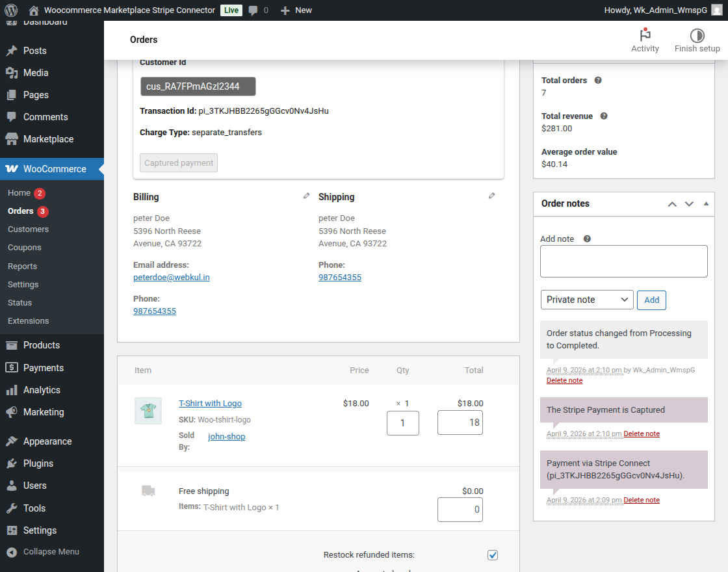Move Order notes panel down
Viewport: 728px width, 572px height.
689,204
